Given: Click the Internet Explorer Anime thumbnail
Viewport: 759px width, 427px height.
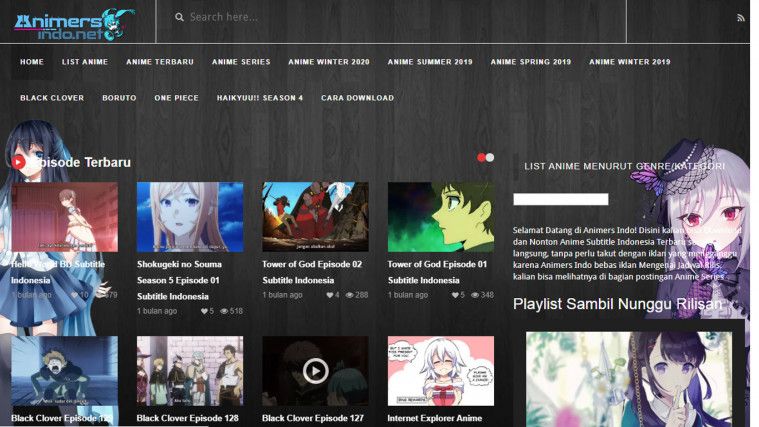Looking at the screenshot, I should point(440,371).
